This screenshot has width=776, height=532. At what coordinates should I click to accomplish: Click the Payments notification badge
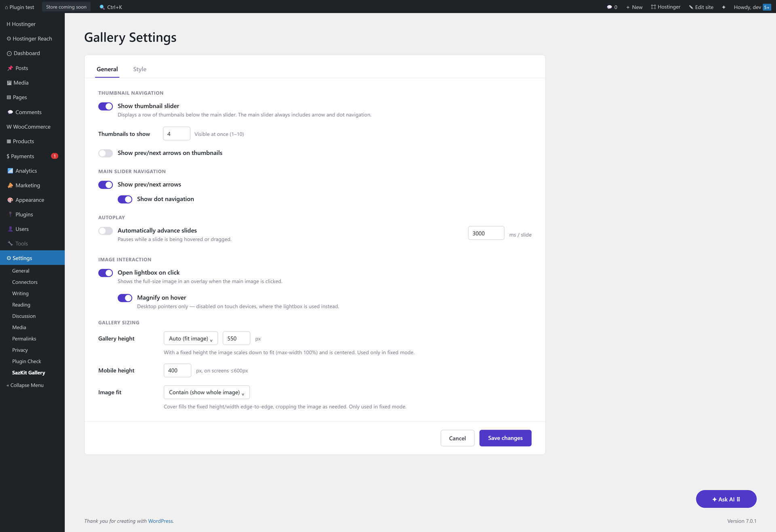(x=55, y=156)
